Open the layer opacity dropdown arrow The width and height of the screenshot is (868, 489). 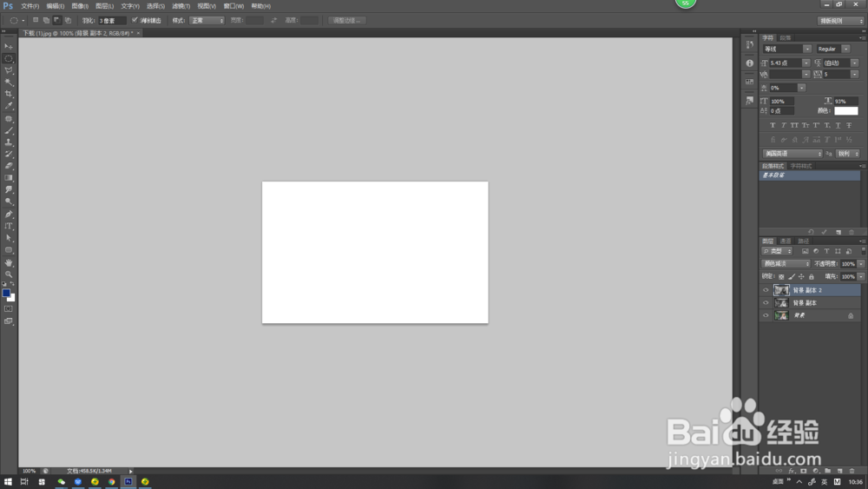click(x=861, y=264)
